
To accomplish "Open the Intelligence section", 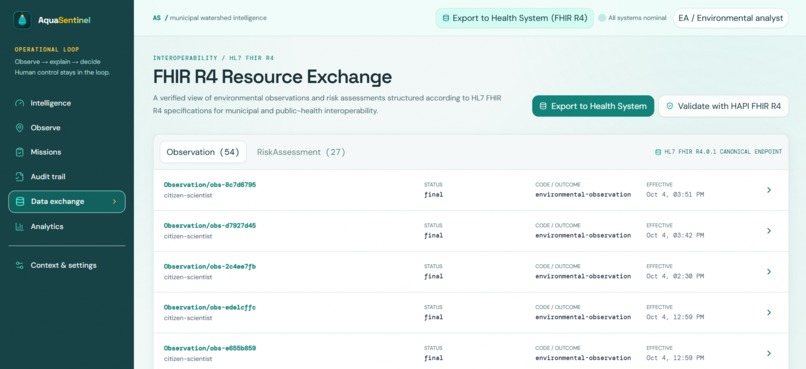I will [x=67, y=103].
